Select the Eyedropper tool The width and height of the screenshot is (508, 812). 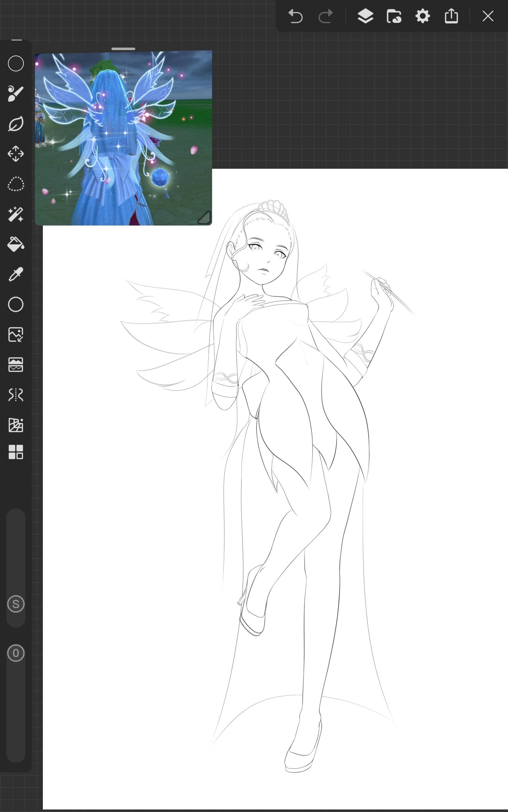(16, 274)
